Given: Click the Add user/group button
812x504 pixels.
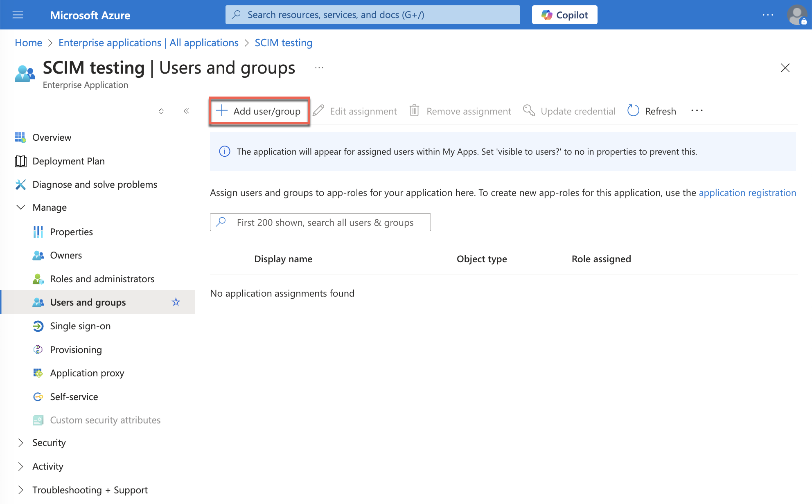Looking at the screenshot, I should click(x=259, y=111).
